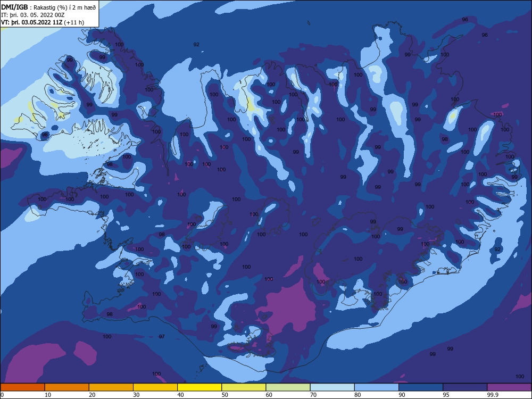Select the 30–40 golden legend swatch

[155, 387]
